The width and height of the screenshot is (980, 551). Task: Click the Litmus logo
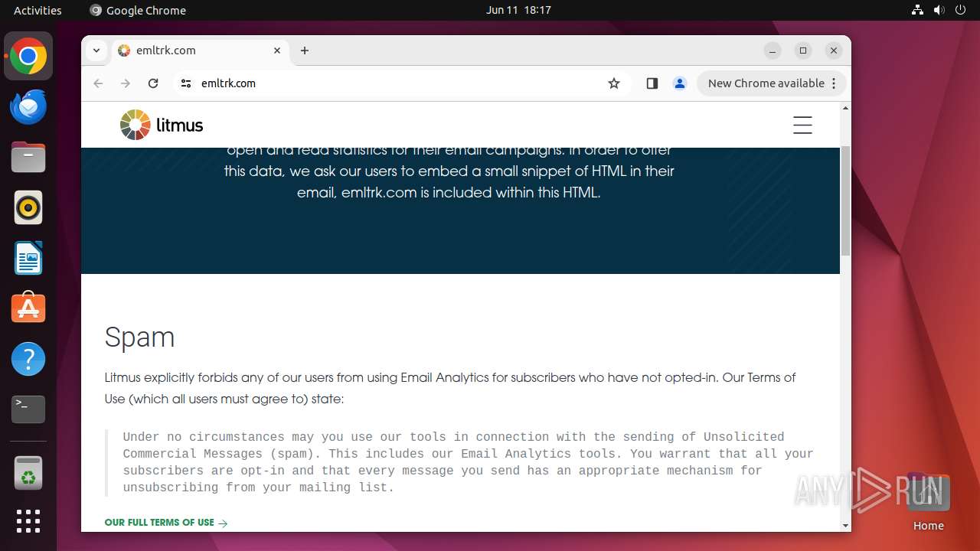pos(162,125)
